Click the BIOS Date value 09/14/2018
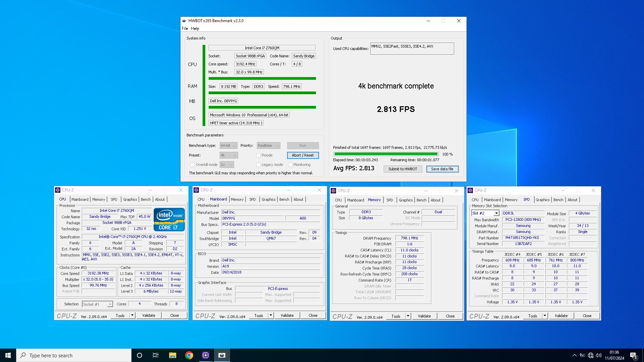644x362 pixels. 270,273
